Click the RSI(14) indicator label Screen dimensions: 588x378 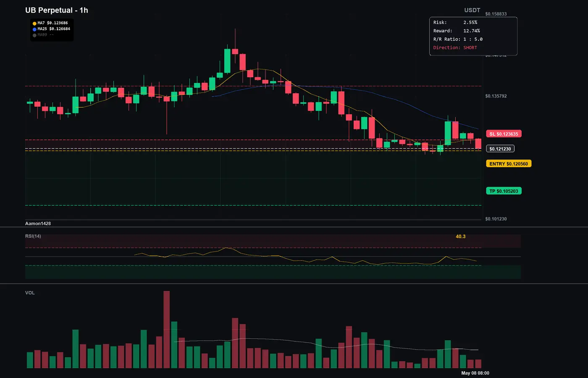33,236
